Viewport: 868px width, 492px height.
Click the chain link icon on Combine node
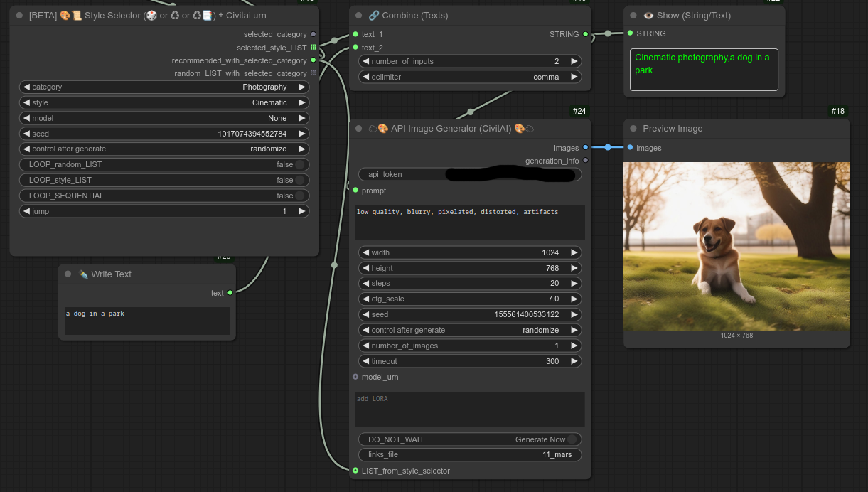pos(375,15)
